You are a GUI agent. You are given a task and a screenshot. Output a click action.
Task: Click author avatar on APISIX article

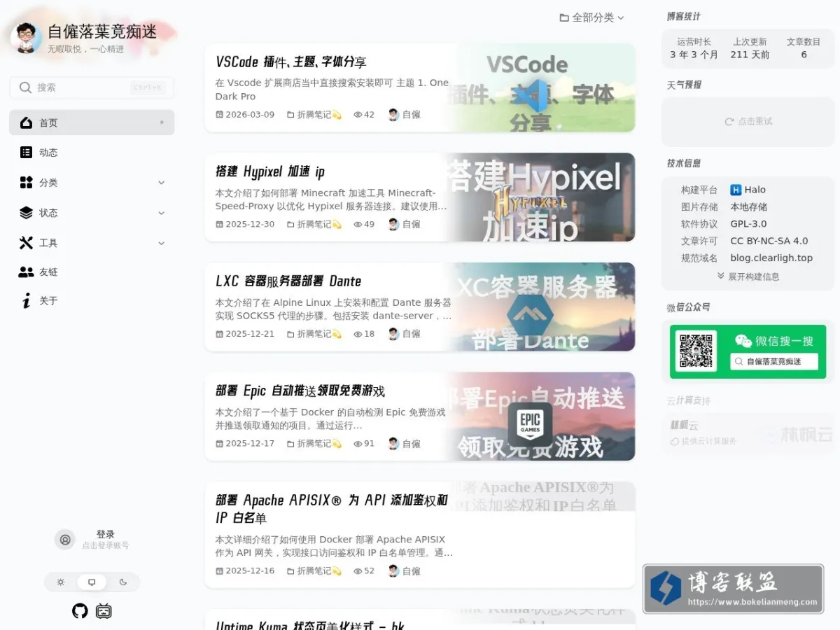pyautogui.click(x=393, y=571)
